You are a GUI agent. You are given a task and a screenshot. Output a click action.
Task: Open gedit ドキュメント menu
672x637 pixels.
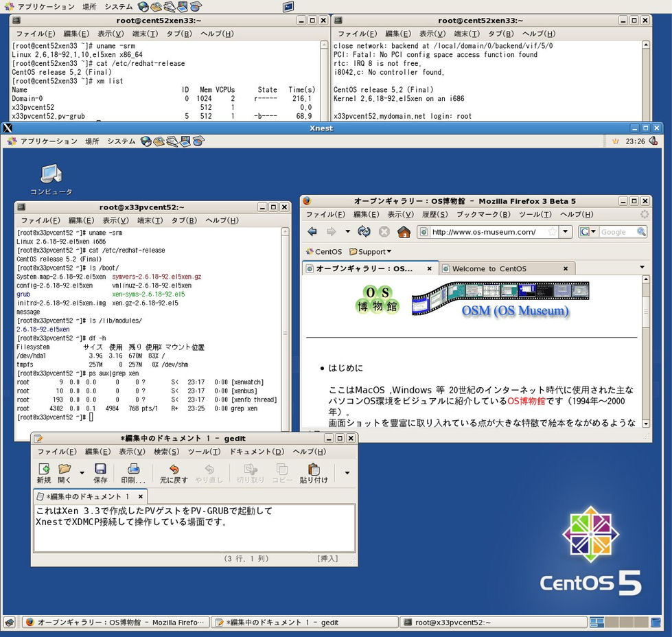click(257, 452)
